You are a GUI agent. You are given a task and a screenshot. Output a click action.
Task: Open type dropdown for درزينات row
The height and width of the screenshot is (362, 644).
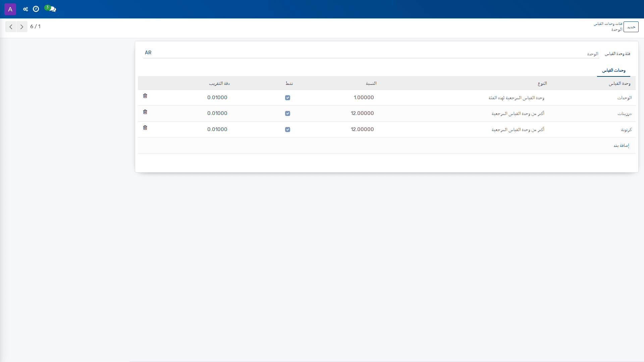pyautogui.click(x=518, y=114)
